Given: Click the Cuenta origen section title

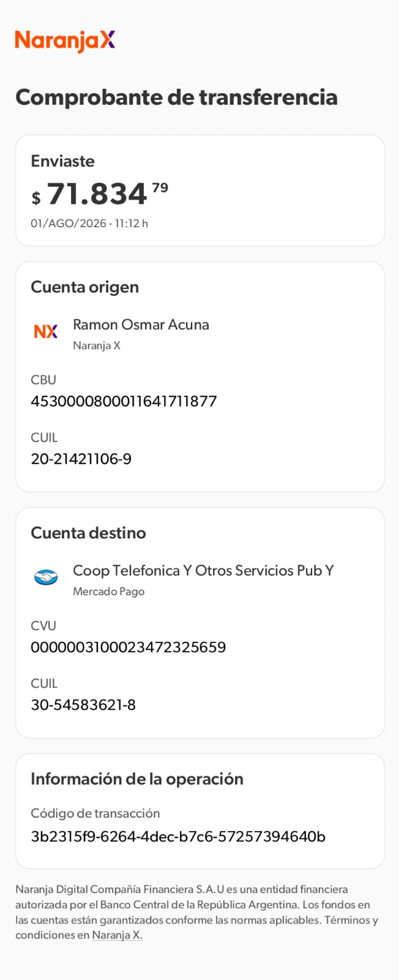Looking at the screenshot, I should click(x=84, y=287).
